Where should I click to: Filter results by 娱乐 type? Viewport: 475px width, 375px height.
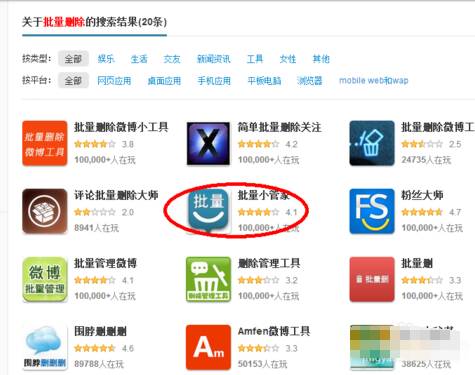[106, 59]
